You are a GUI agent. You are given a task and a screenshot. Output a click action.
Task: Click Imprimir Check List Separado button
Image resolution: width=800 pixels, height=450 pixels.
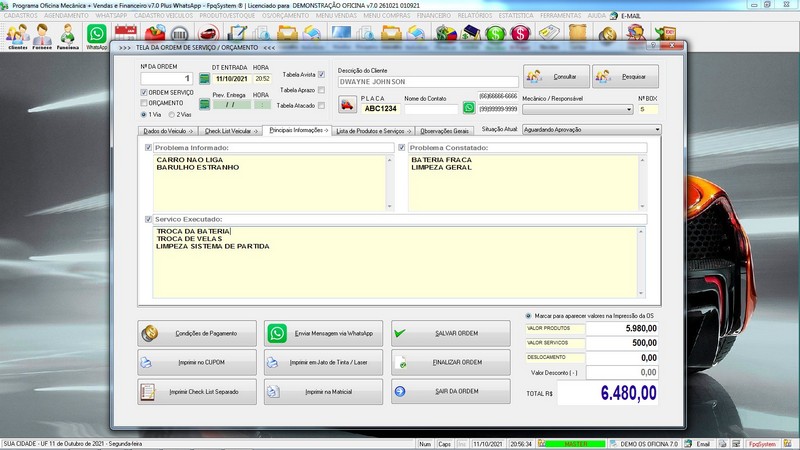point(197,391)
